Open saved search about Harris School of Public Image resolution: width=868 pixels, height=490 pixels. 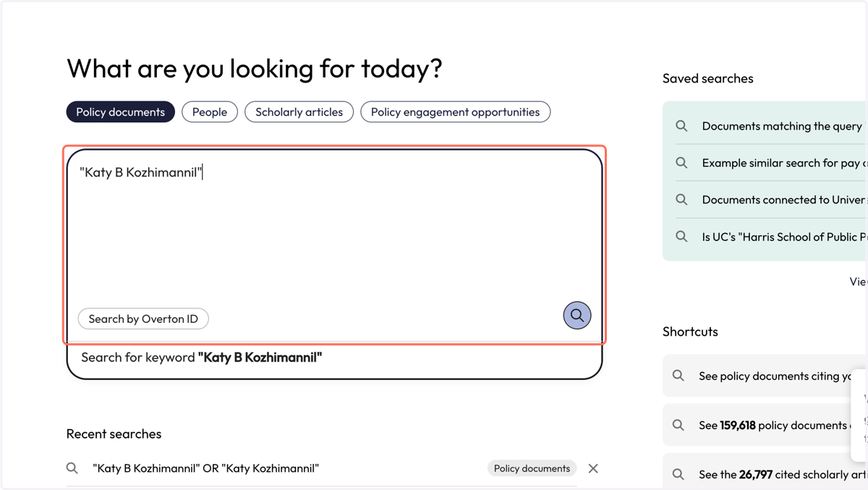coord(770,237)
